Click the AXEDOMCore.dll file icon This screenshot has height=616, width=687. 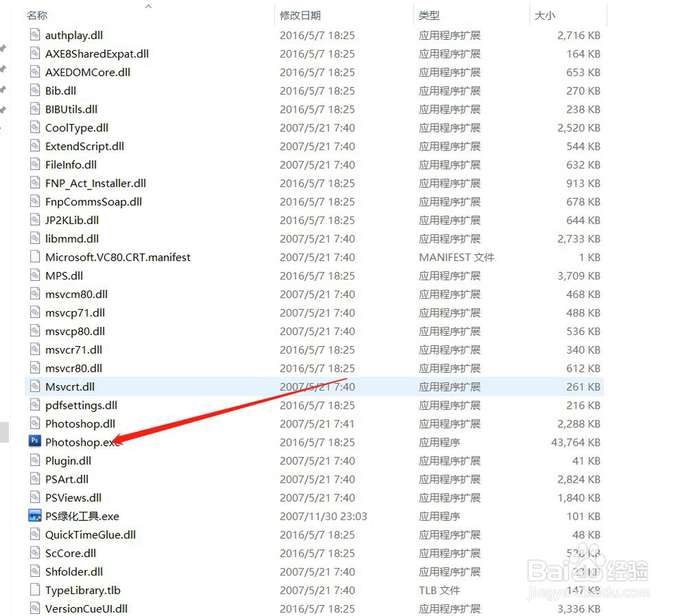tap(35, 71)
